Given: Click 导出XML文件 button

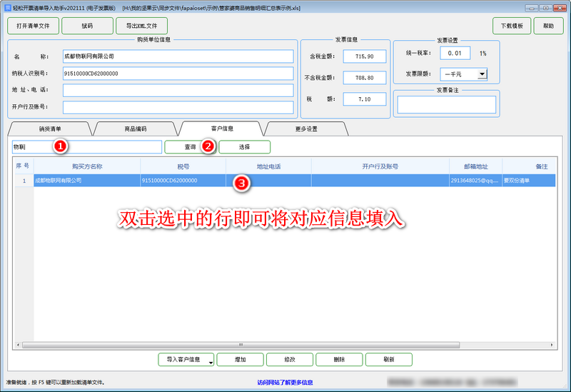Looking at the screenshot, I should (x=141, y=26).
